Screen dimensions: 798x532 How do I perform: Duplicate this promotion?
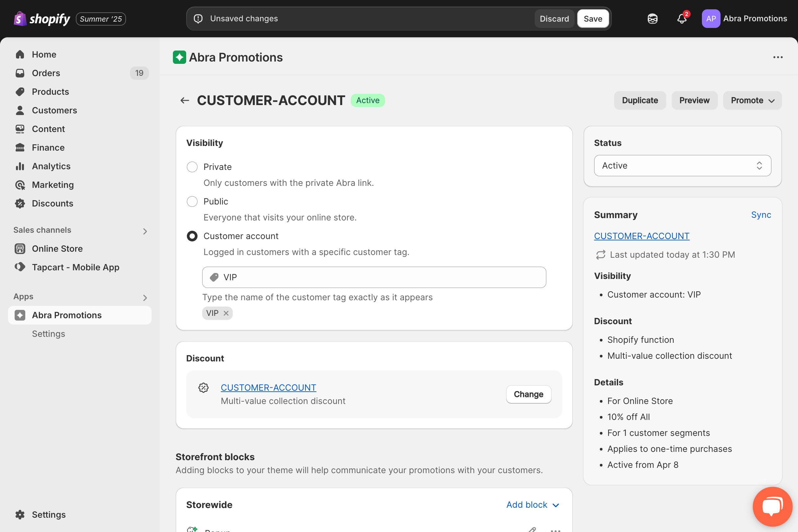click(x=640, y=100)
